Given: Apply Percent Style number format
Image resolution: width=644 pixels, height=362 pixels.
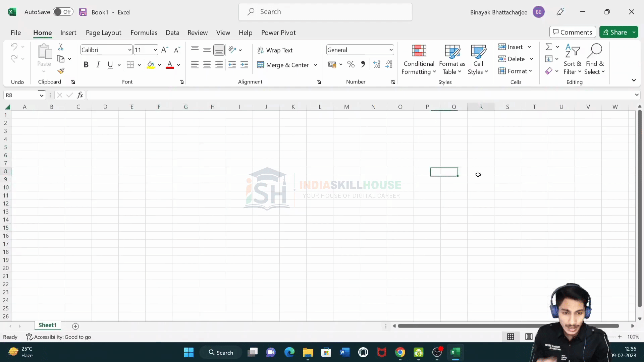Looking at the screenshot, I should tap(351, 64).
